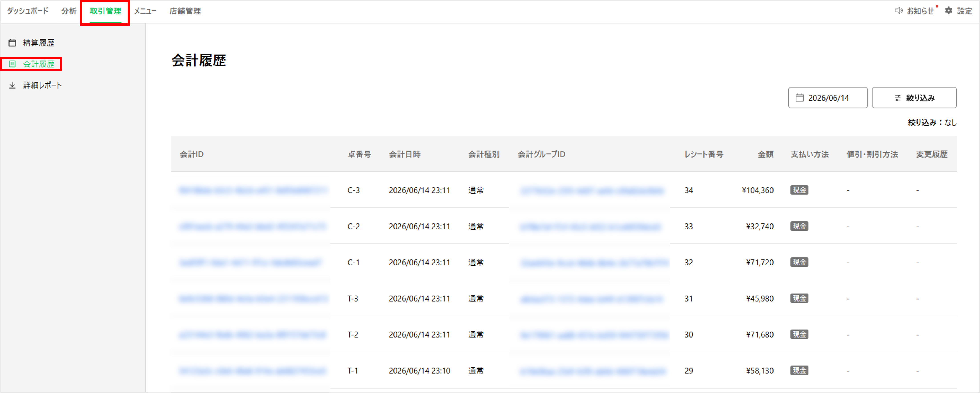Click the 支払い方法 column header
This screenshot has height=393, width=980.
(810, 154)
